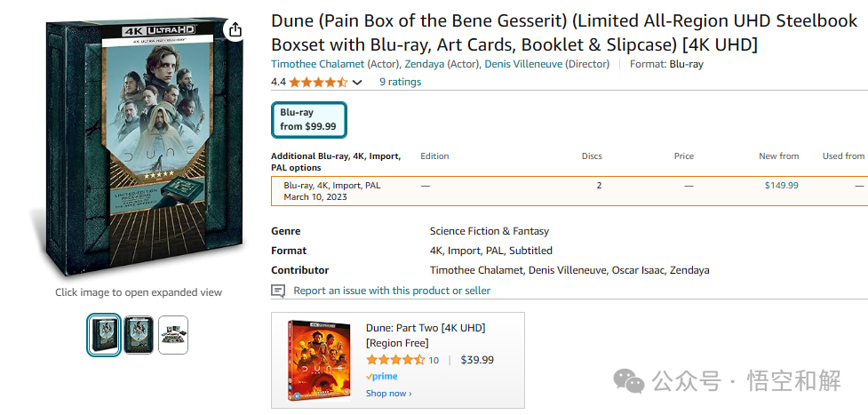Viewport: 868px width, 415px height.
Task: Click Report an issue with this product
Action: tap(392, 291)
